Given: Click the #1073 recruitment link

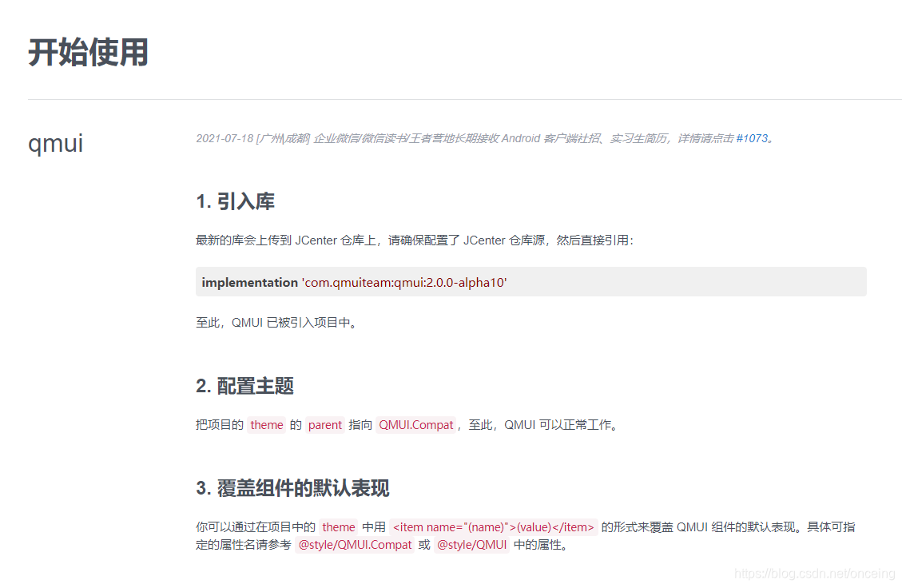Looking at the screenshot, I should pyautogui.click(x=754, y=138).
